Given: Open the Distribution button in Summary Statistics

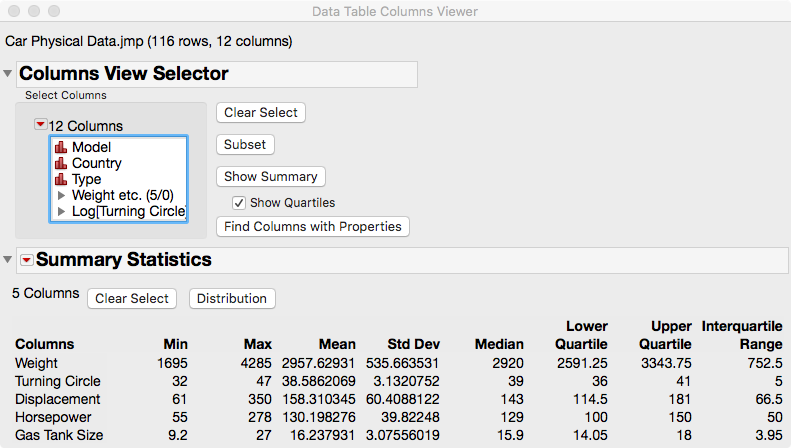Looking at the screenshot, I should click(232, 298).
